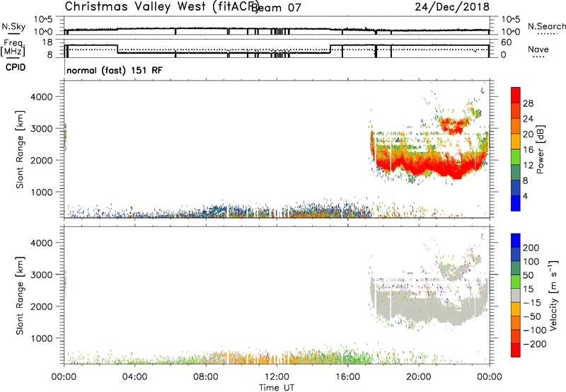Click 'Slant Range [km]' label of velocity panel

[20, 296]
